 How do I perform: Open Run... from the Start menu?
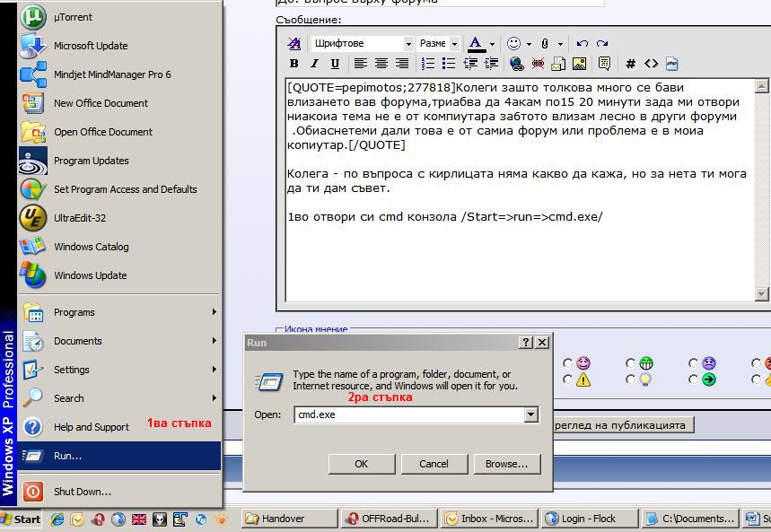(x=119, y=456)
